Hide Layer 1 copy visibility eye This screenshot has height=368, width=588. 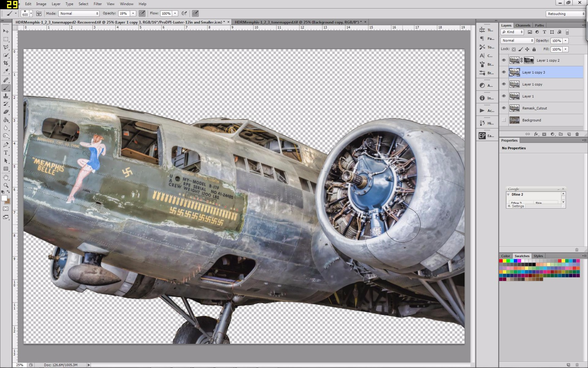504,84
